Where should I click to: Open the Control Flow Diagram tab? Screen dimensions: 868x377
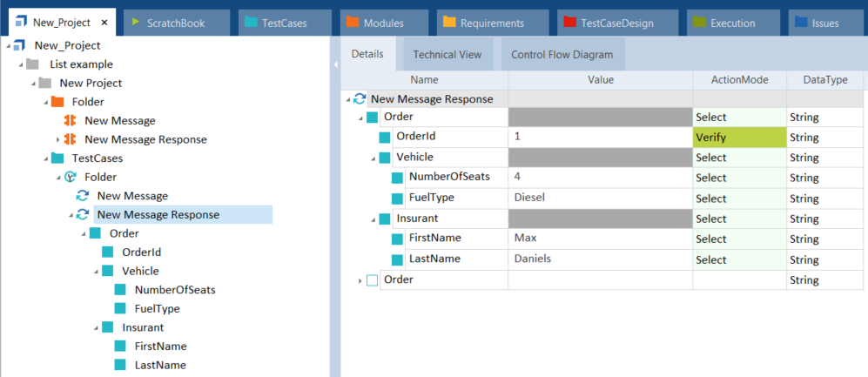tap(562, 54)
